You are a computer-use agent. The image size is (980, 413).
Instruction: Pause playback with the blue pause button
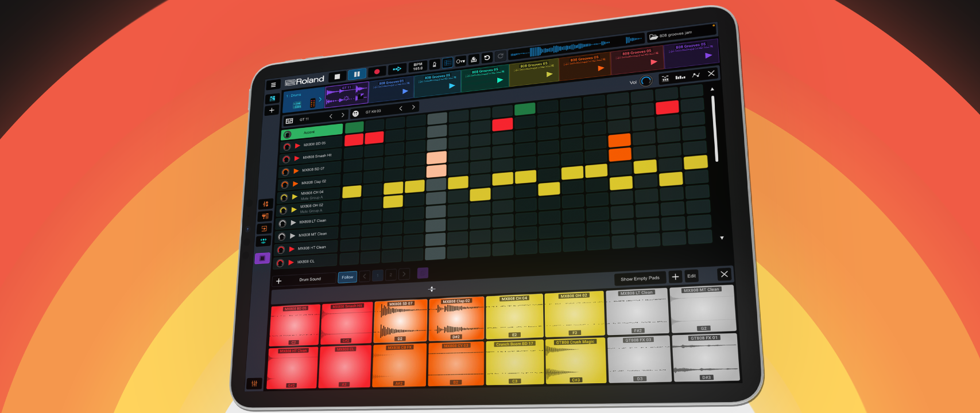click(357, 74)
